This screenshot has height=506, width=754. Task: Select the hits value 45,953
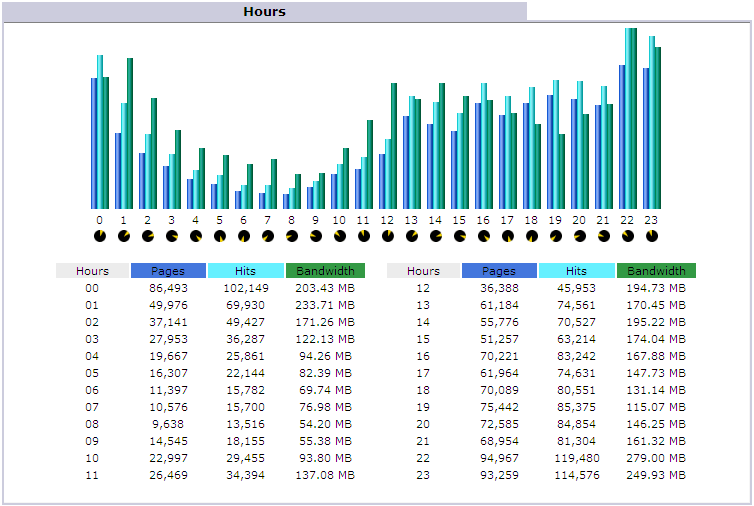tap(577, 288)
